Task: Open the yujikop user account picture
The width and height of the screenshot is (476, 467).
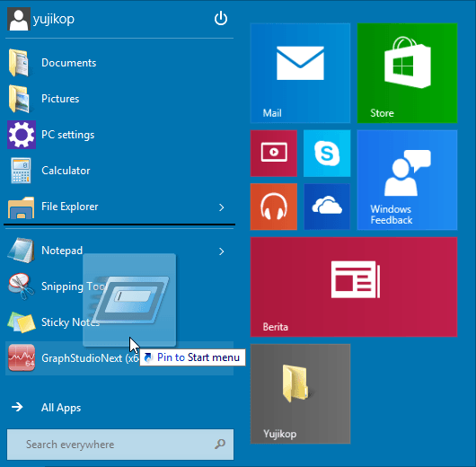Action: (19, 19)
